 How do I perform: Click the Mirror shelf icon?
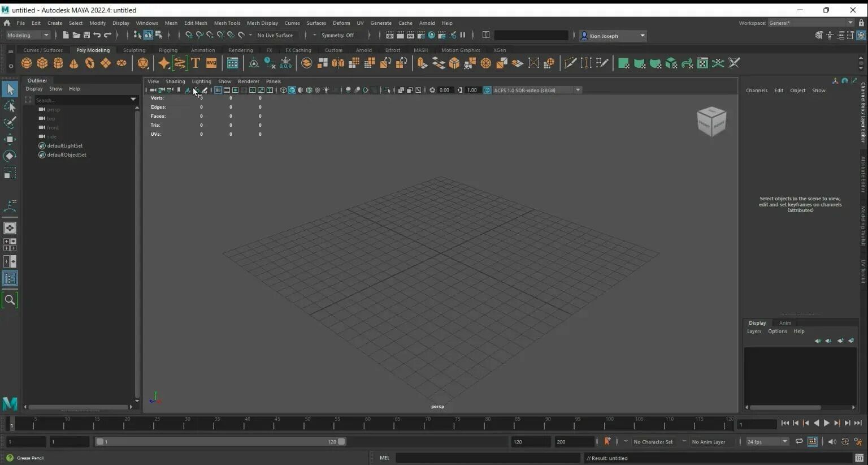[338, 63]
